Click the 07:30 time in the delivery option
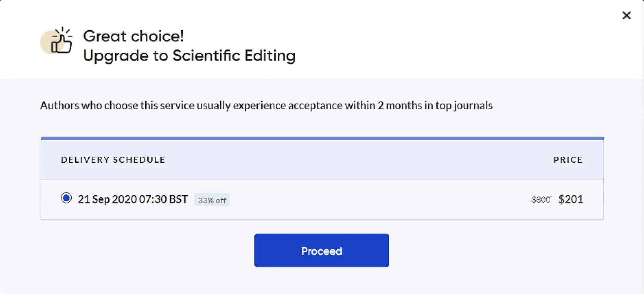The height and width of the screenshot is (294, 644). [x=153, y=199]
